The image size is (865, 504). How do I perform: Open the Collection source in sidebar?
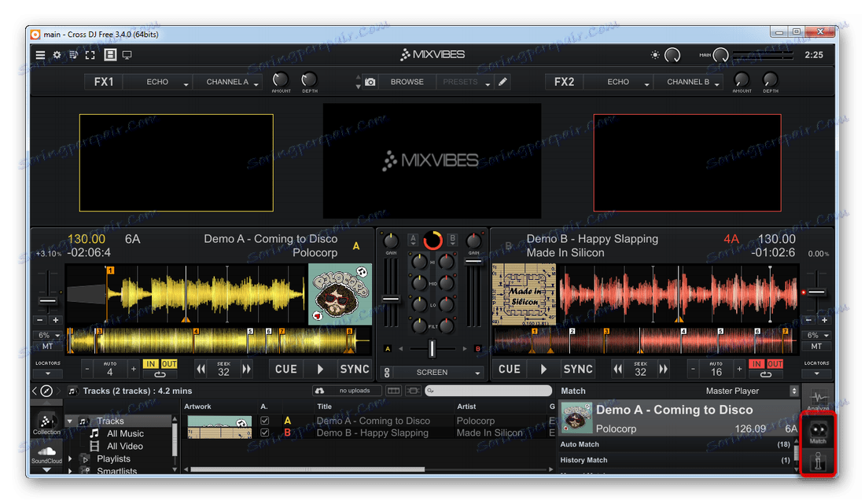(46, 423)
